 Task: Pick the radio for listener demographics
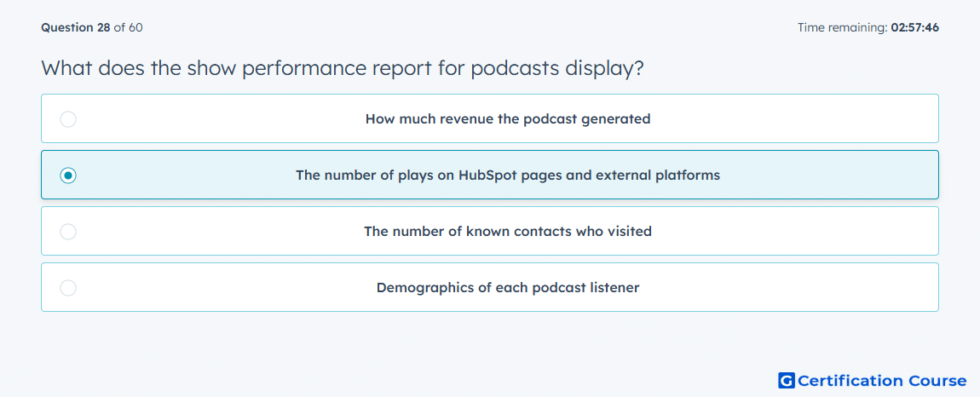click(68, 288)
